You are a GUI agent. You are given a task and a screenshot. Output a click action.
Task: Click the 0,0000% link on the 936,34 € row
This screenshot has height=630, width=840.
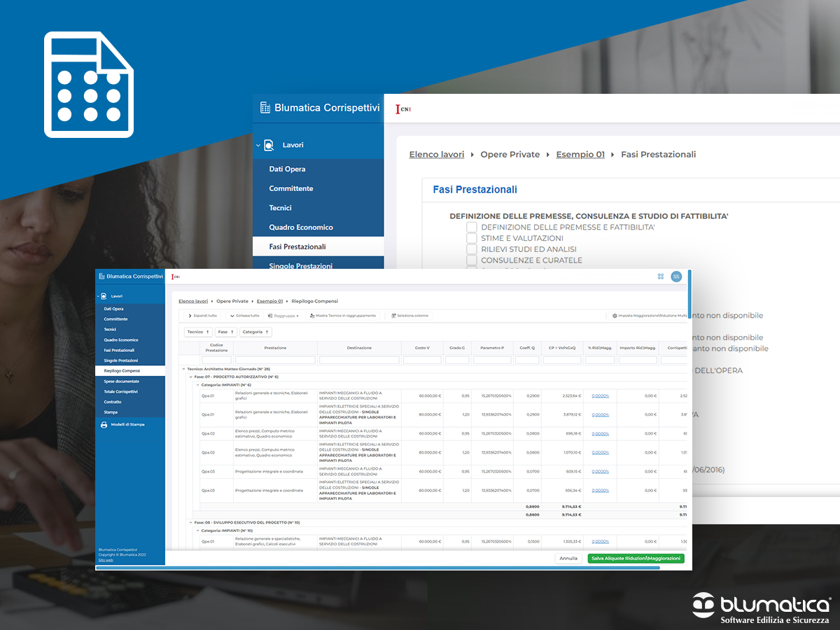click(x=600, y=490)
